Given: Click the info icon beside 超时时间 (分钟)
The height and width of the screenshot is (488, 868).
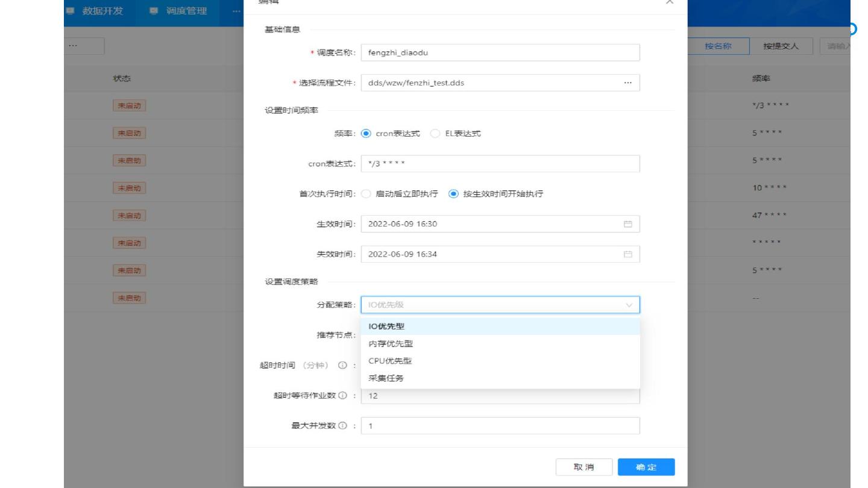Looking at the screenshot, I should (342, 366).
